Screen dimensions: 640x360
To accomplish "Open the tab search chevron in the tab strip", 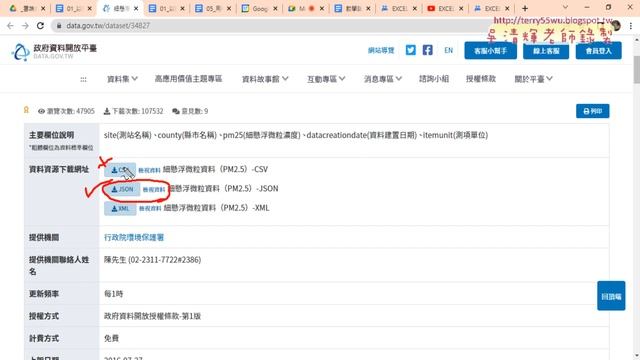I will (565, 7).
